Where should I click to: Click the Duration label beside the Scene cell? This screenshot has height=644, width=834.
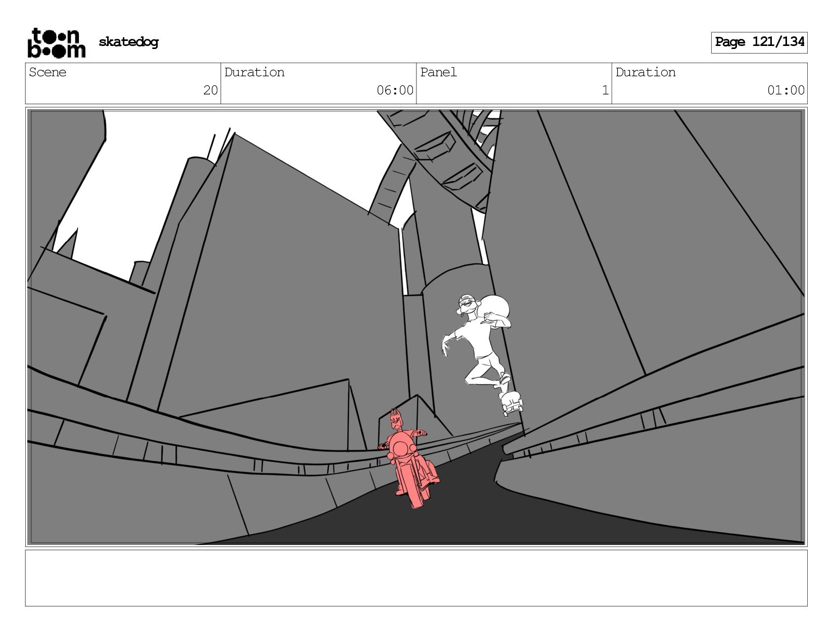(x=254, y=72)
